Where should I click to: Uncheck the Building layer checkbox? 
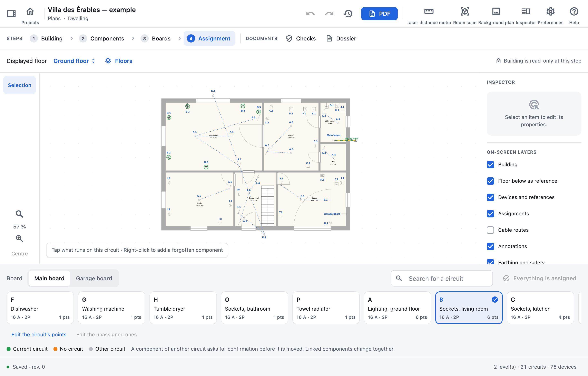click(x=490, y=164)
